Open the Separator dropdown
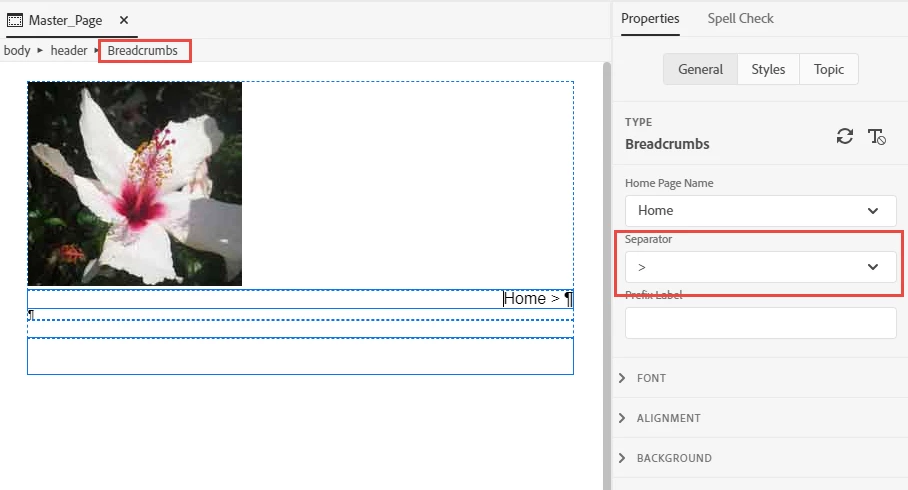The height and width of the screenshot is (490, 908). [760, 267]
